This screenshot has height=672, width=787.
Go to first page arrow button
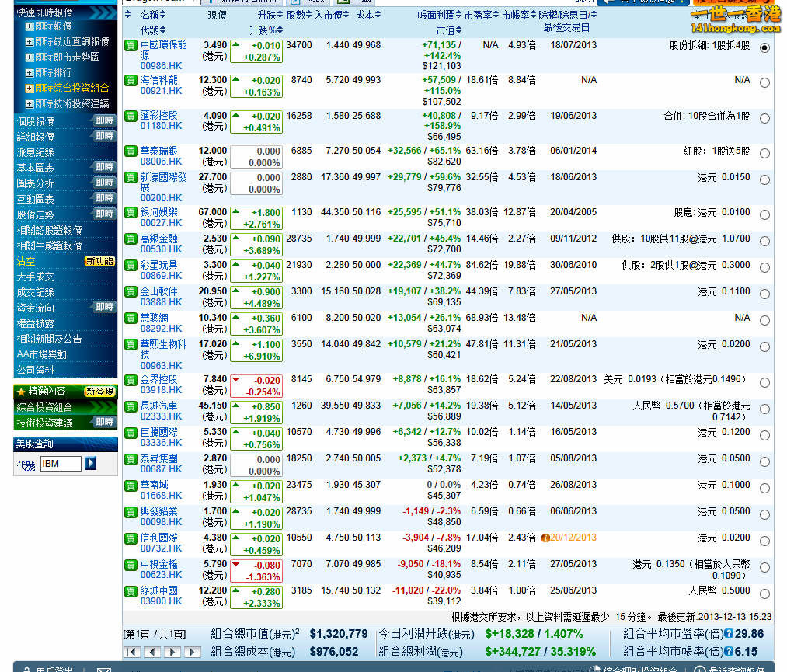132,652
